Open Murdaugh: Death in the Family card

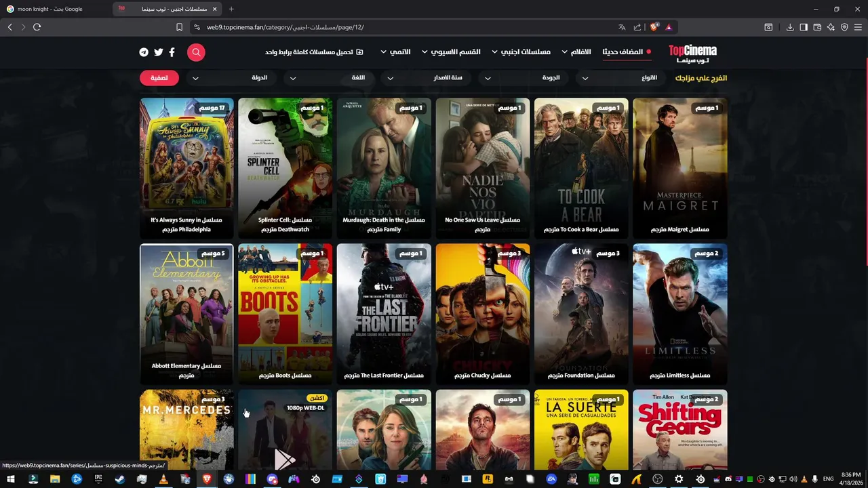(384, 169)
